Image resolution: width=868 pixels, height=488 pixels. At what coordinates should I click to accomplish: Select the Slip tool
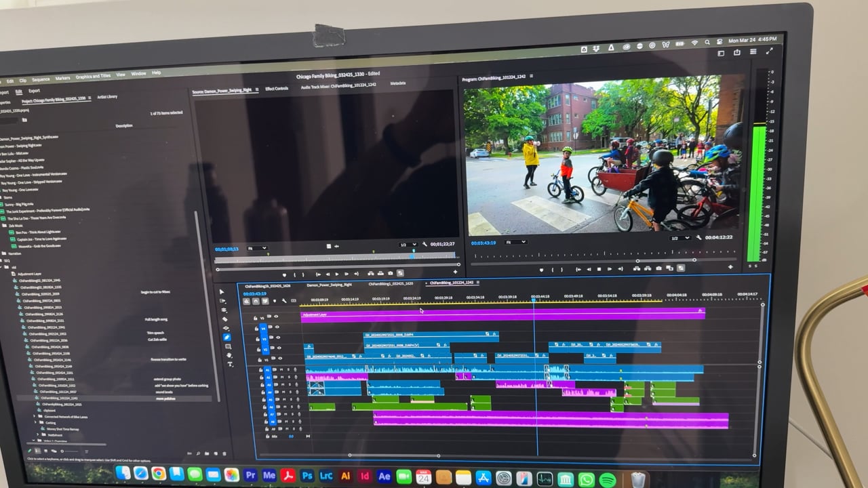coord(225,327)
